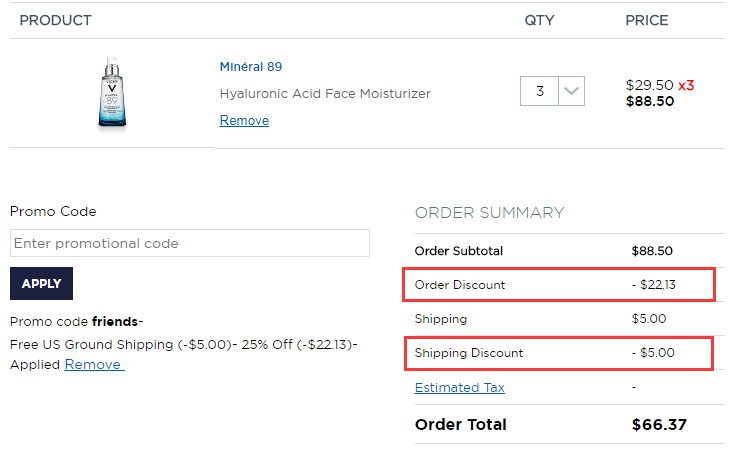Click the PRICE column header
Screen dimensions: 730x472
pyautogui.click(x=646, y=20)
